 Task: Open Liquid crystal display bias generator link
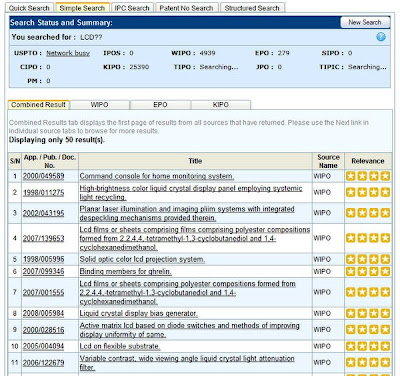pos(138,313)
